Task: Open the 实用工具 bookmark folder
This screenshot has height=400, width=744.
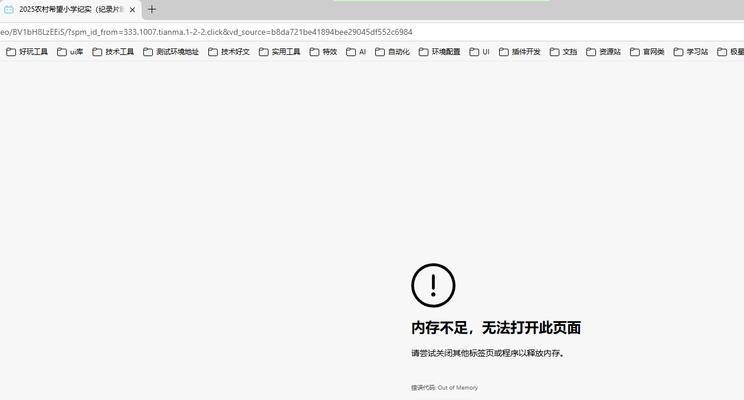Action: (x=279, y=52)
